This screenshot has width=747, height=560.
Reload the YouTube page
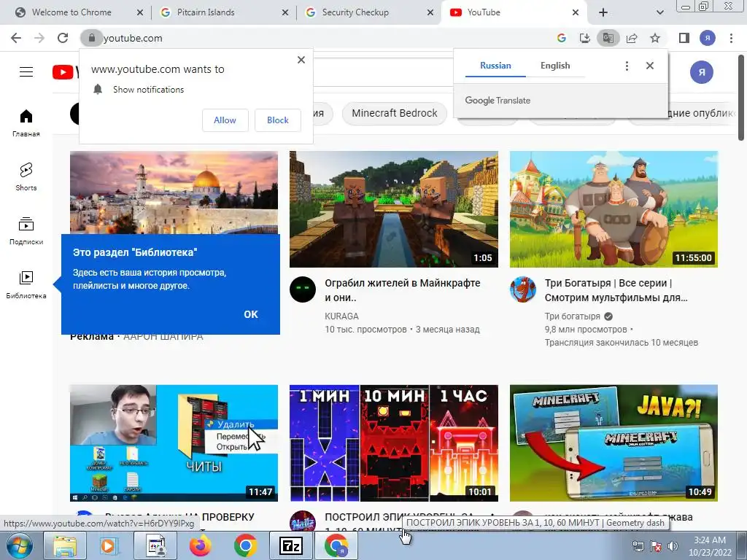[x=63, y=38]
